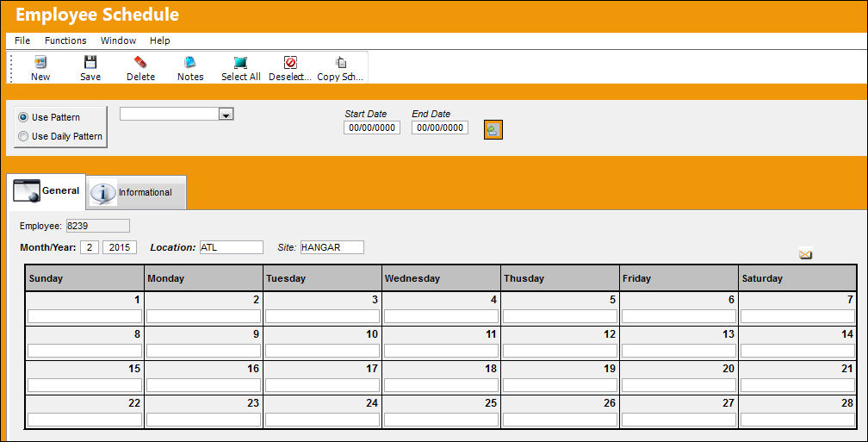Viewport: 868px width, 442px height.
Task: Click the New toolbar icon
Action: point(40,62)
